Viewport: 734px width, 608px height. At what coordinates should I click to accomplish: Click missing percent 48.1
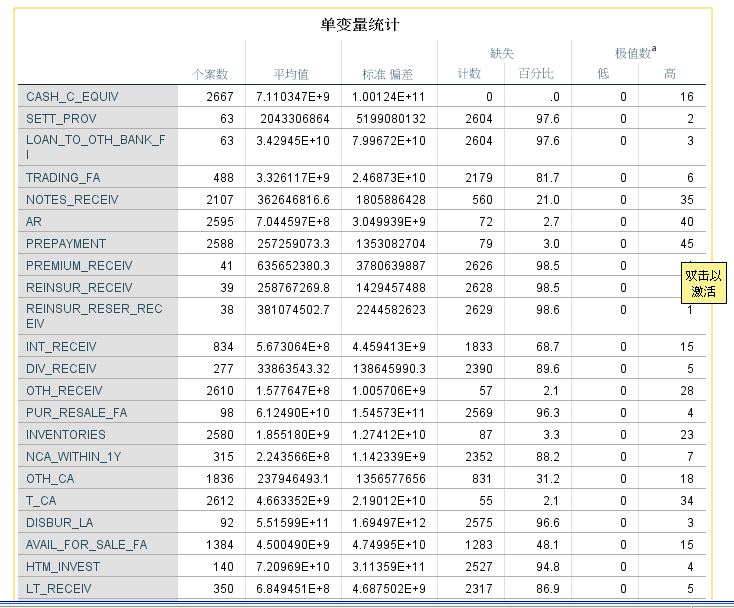548,544
